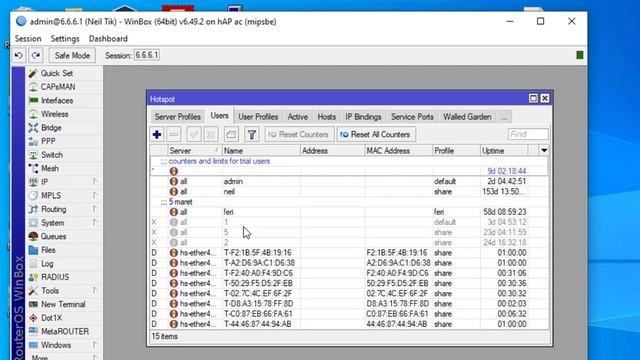Switch to the Active tab
Screen dimensions: 640x360
[298, 117]
